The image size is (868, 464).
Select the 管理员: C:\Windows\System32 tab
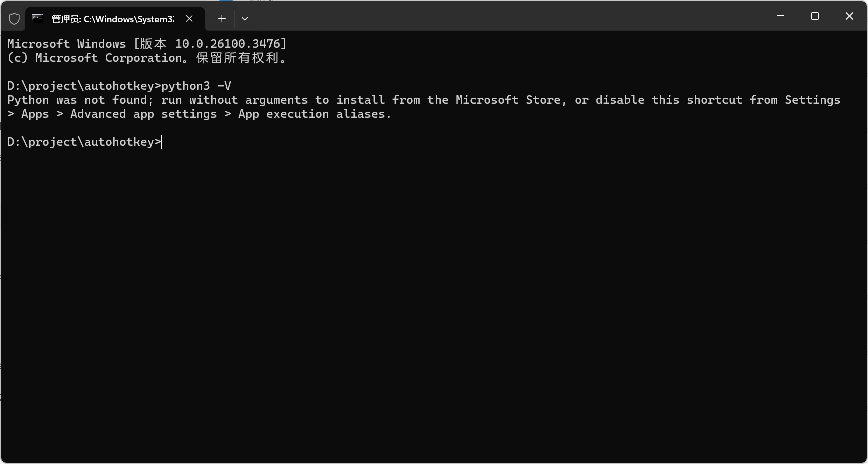[x=112, y=19]
